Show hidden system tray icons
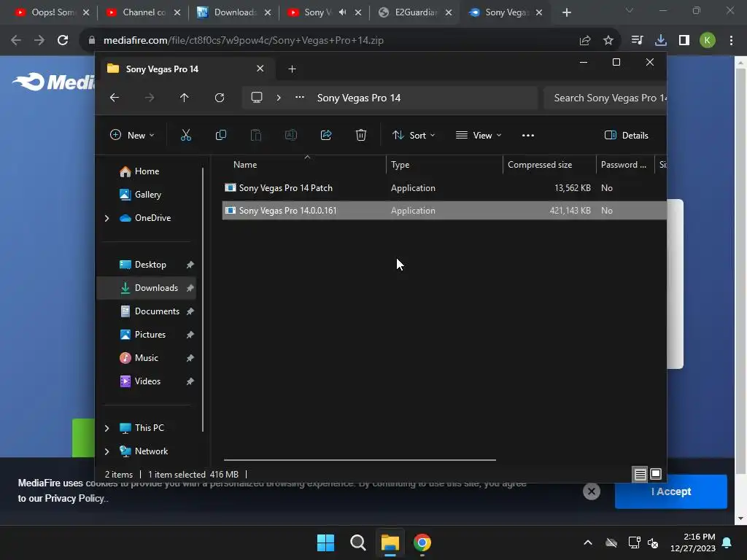 click(588, 542)
